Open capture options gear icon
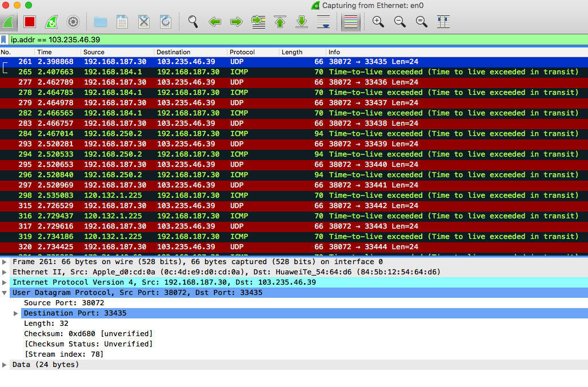588x387 pixels. [73, 22]
